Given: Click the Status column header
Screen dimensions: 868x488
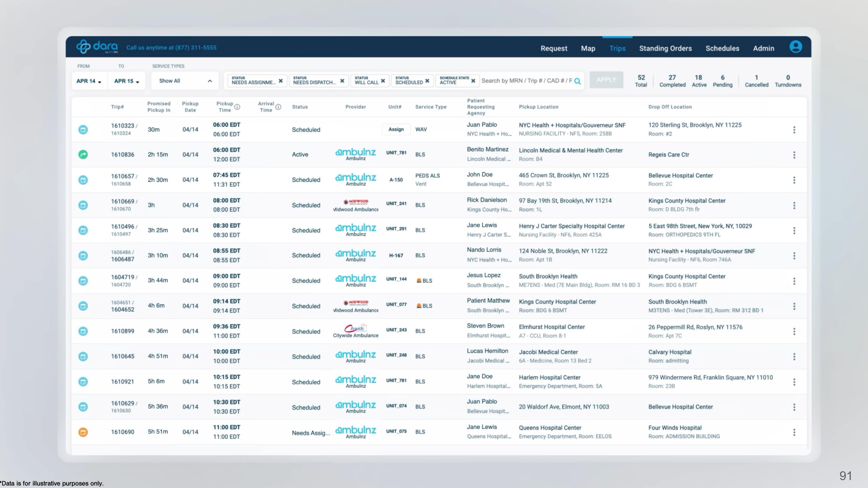Looking at the screenshot, I should click(x=300, y=107).
